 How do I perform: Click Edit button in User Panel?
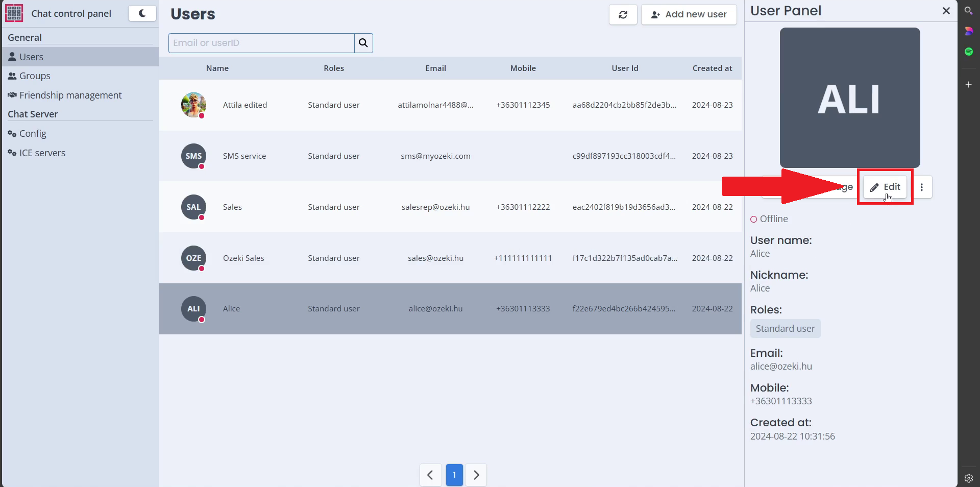(885, 187)
